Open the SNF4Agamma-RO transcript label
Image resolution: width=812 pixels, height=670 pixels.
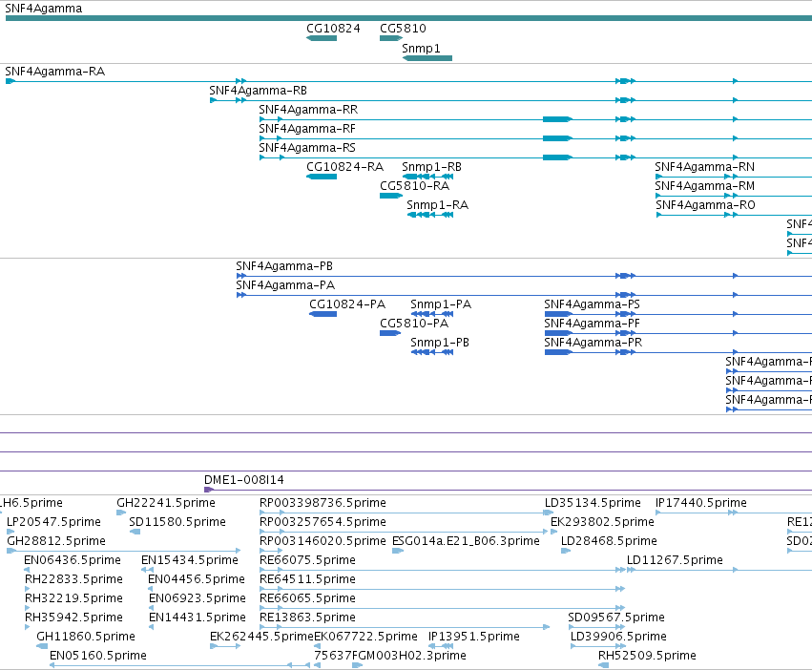point(705,205)
